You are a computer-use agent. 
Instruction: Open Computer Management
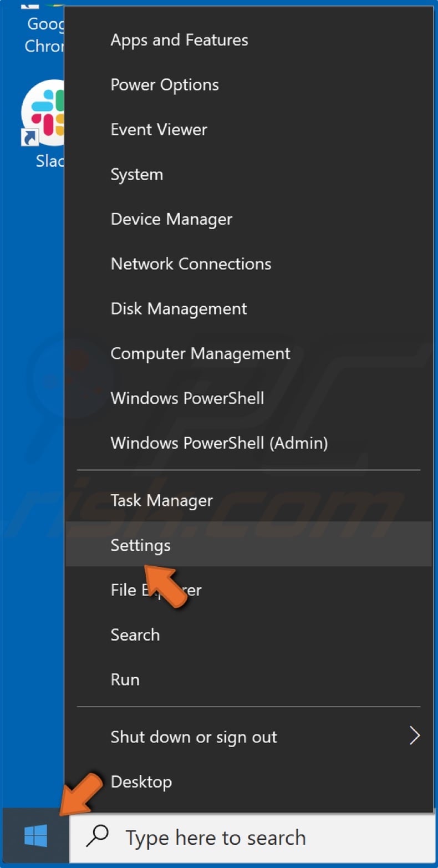(x=200, y=353)
